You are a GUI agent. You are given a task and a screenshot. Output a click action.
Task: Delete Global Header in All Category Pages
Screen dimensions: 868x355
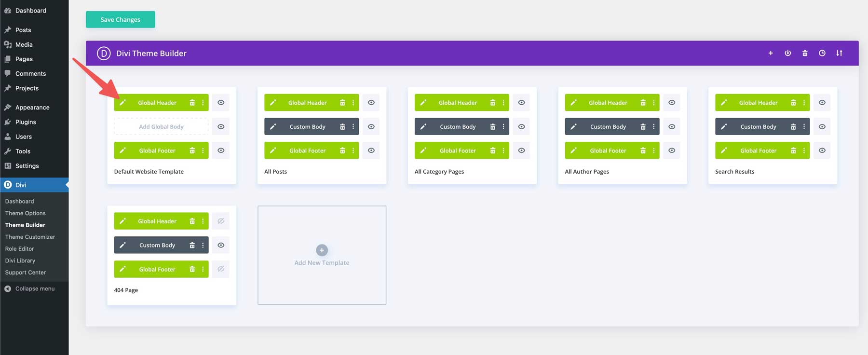pos(493,103)
